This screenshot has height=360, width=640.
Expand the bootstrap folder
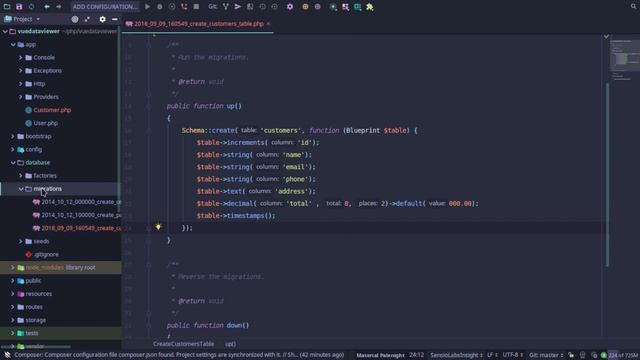[13, 136]
